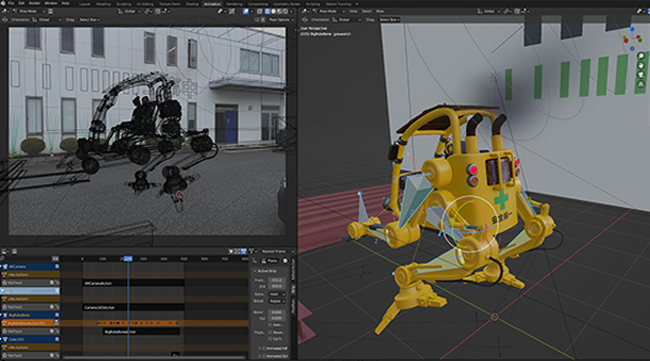Screen dimensions: 650x361
Task: Switch perspective/orthographic with the grid icon
Action: (x=641, y=85)
